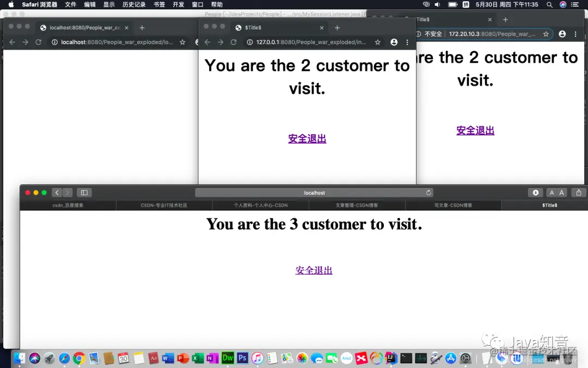This screenshot has width=588, height=368.
Task: Select the $Title$ tab in Safari
Action: 549,206
